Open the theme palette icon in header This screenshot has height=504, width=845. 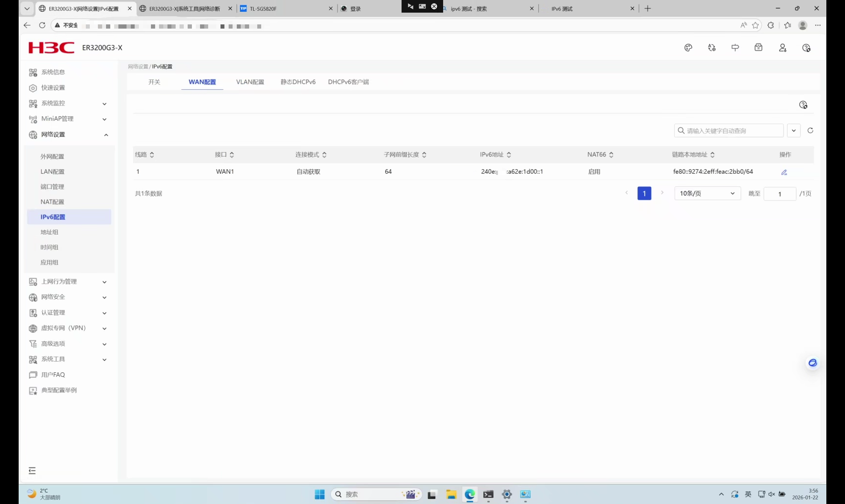click(688, 48)
